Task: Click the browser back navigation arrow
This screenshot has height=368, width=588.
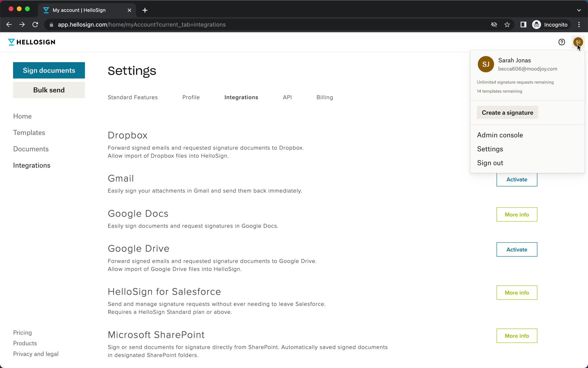Action: [9, 25]
